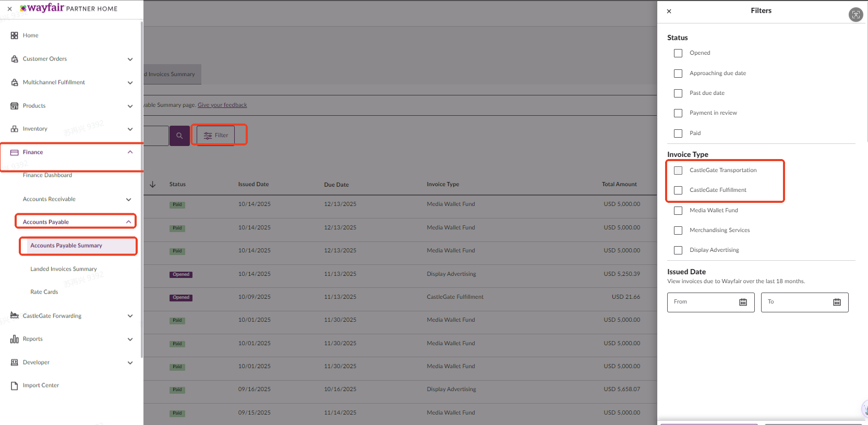
Task: Click the Reports bar chart icon
Action: [x=14, y=339]
